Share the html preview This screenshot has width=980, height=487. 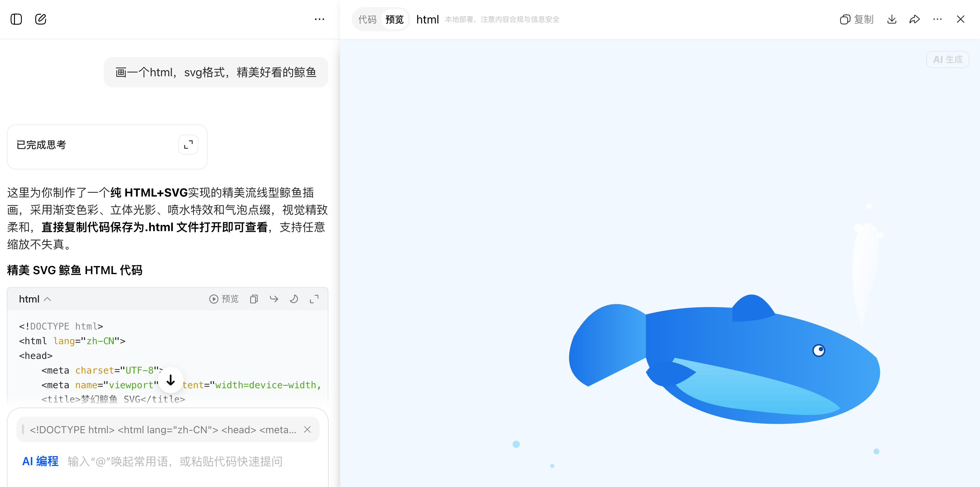pos(915,19)
